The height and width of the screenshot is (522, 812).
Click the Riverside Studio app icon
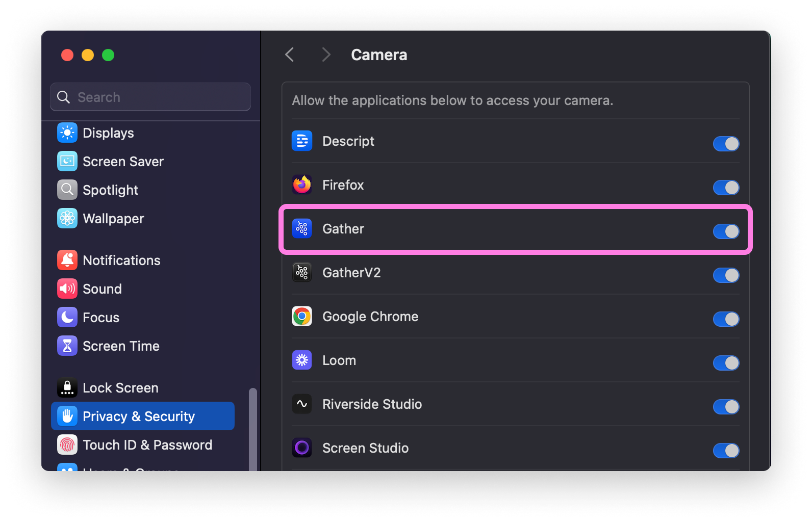click(301, 404)
